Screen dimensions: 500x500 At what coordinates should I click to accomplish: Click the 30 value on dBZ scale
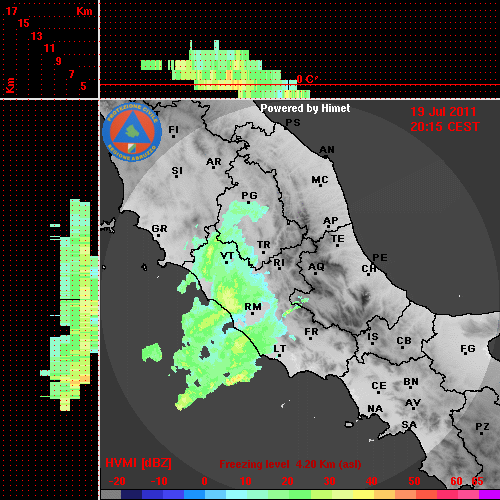329,481
